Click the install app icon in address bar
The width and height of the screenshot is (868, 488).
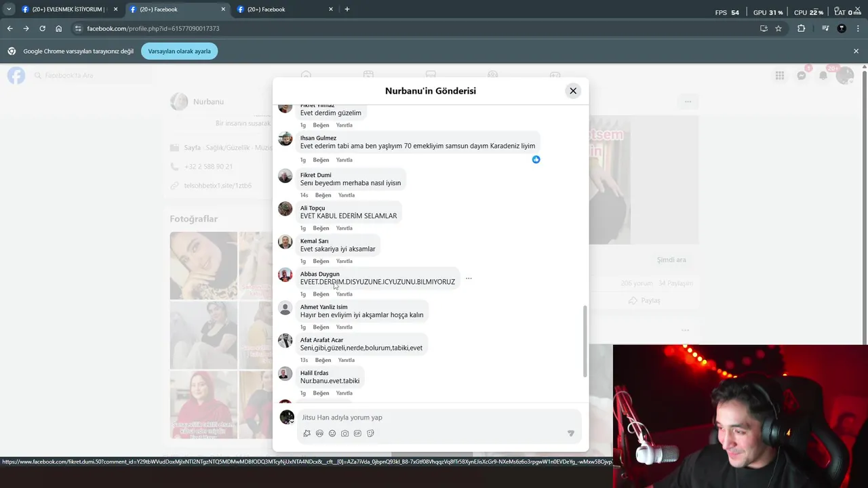[764, 28]
